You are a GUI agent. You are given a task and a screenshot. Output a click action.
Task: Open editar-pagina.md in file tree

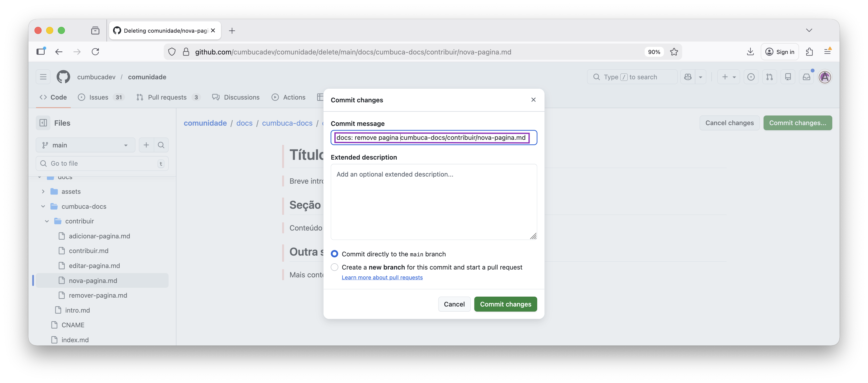point(94,265)
